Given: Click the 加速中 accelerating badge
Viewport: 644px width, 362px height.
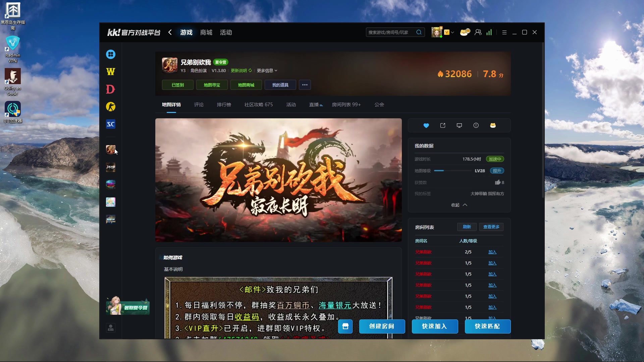Looking at the screenshot, I should (495, 159).
